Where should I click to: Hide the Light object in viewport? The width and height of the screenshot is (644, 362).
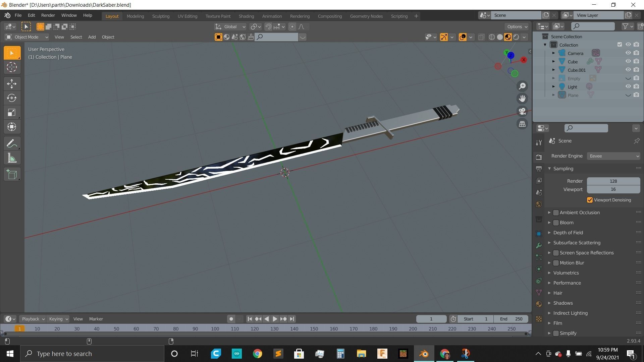[x=628, y=86]
